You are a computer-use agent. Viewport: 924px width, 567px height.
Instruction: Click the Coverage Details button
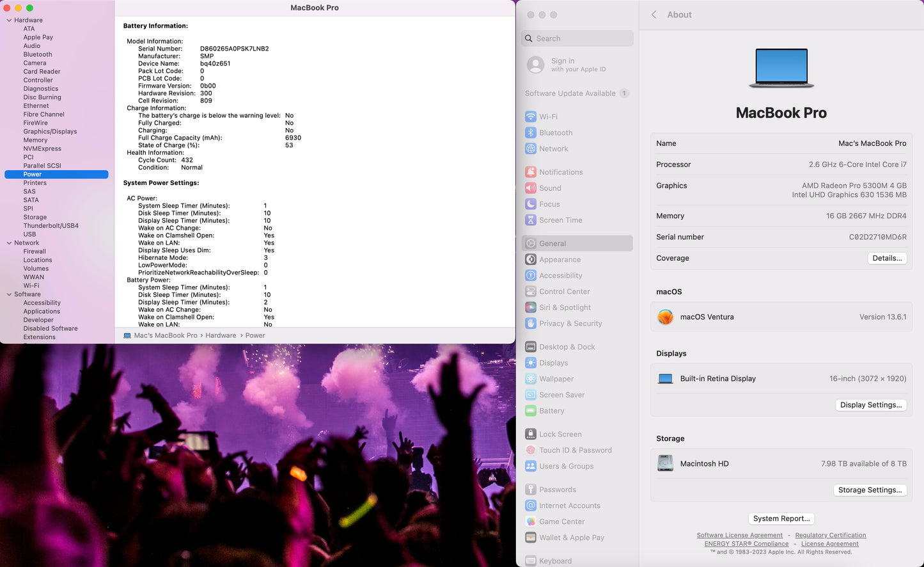(887, 259)
